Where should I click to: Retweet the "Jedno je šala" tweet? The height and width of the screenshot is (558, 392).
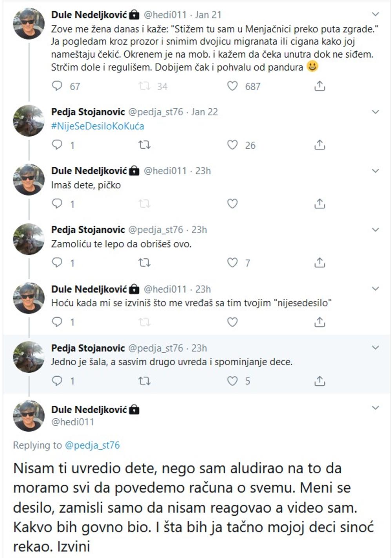145,381
